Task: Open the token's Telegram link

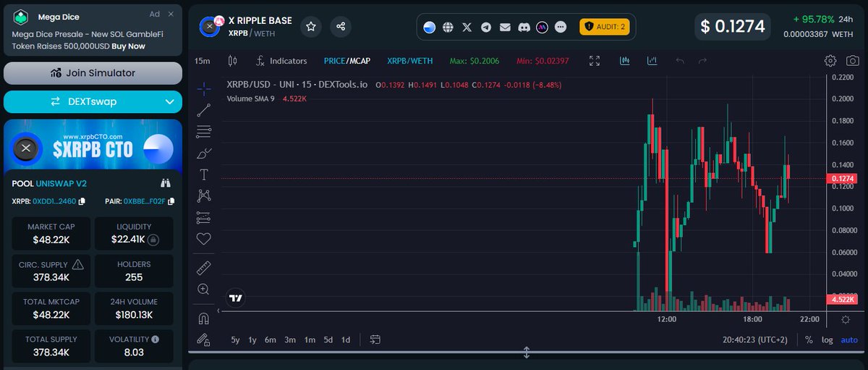Action: (x=485, y=27)
